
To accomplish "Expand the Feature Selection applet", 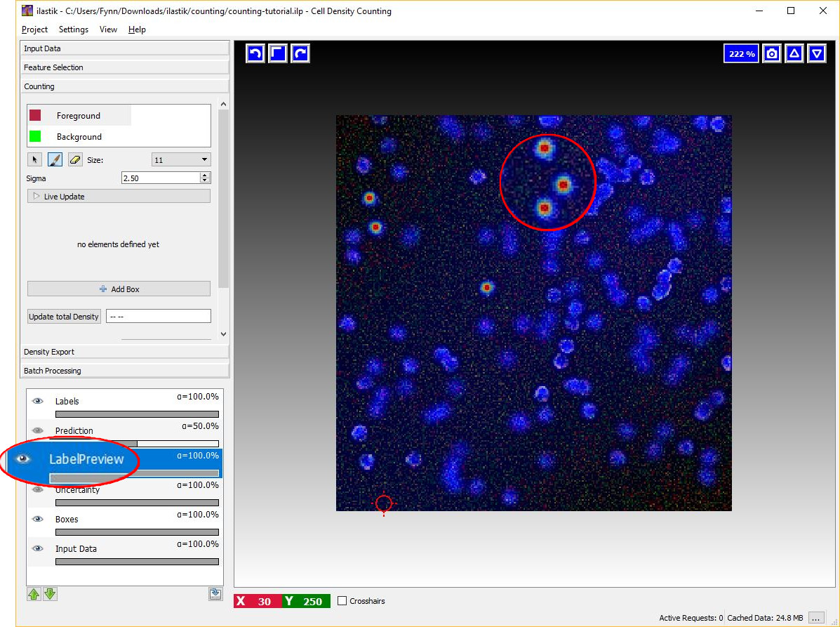I will [124, 67].
